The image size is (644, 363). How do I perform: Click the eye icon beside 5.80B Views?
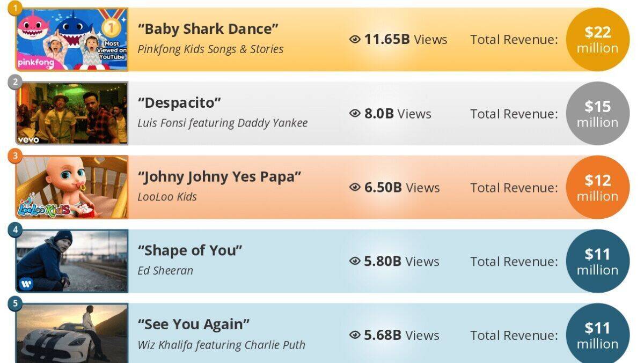[354, 261]
